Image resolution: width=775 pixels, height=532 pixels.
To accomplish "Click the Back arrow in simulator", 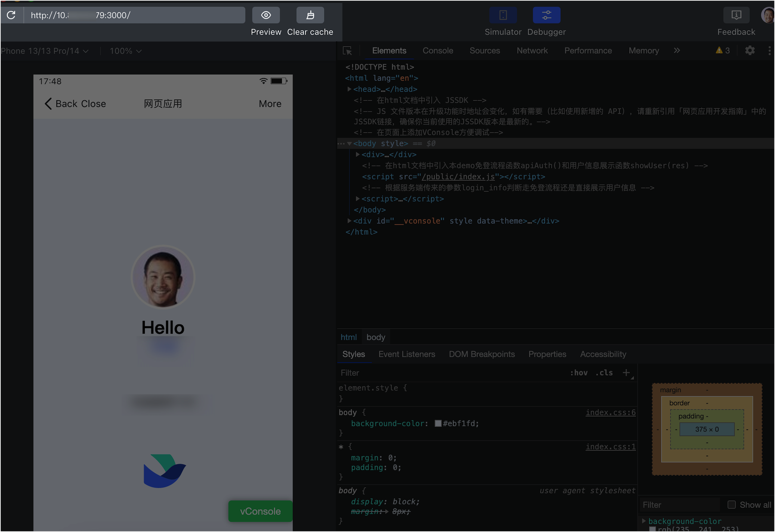I will [48, 104].
